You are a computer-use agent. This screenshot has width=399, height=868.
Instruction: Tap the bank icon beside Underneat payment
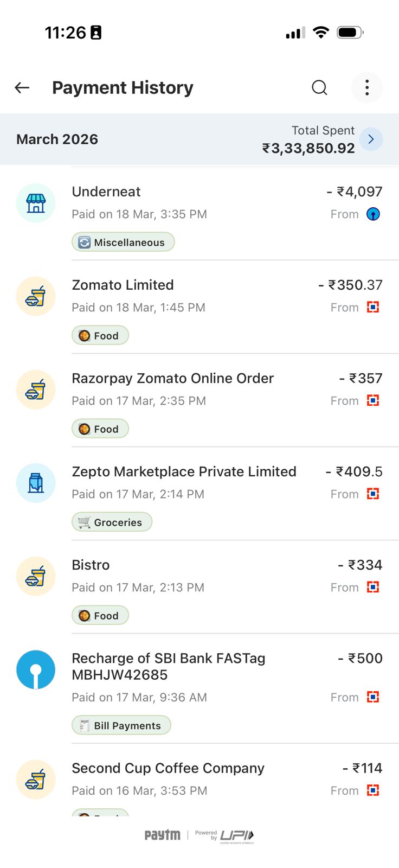click(373, 214)
